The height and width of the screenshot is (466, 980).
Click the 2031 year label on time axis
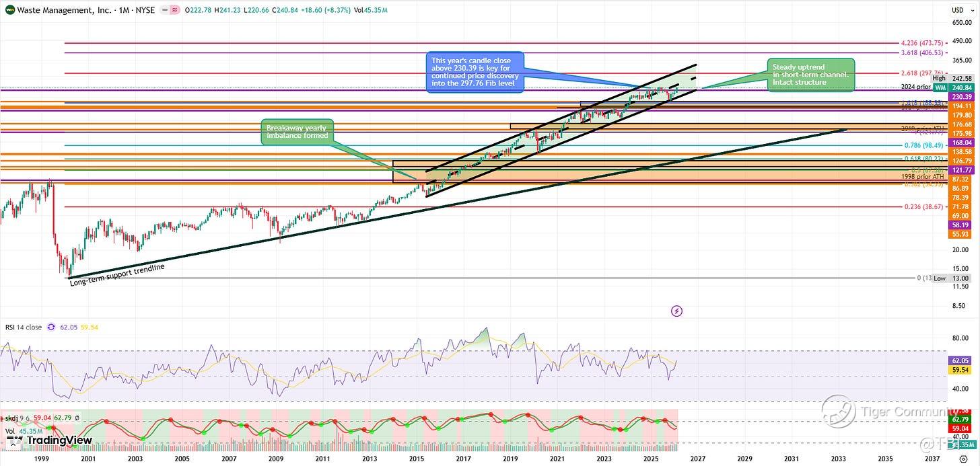(792, 459)
